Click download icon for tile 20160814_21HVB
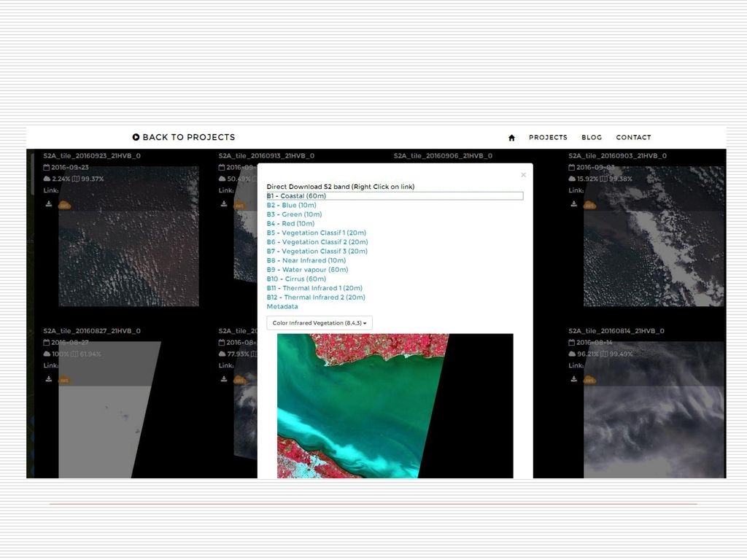The height and width of the screenshot is (560, 747). click(x=573, y=379)
